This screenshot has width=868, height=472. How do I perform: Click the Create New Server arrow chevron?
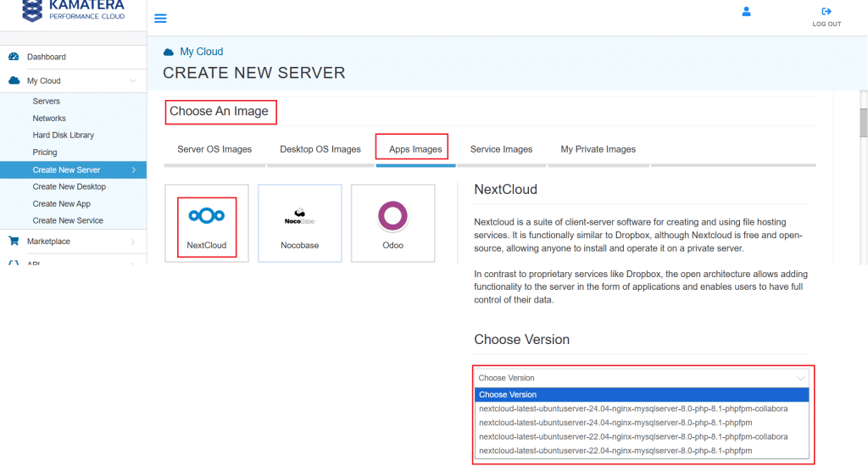(x=134, y=169)
